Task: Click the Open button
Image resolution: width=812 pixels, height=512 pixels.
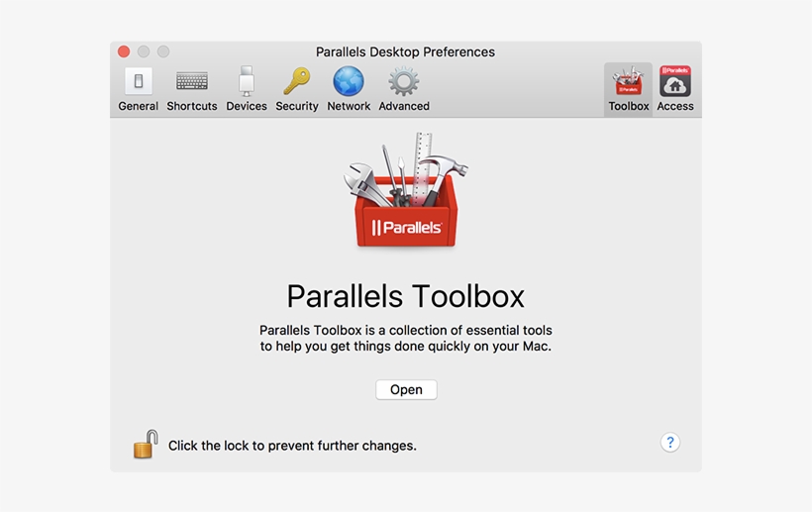Action: (406, 390)
